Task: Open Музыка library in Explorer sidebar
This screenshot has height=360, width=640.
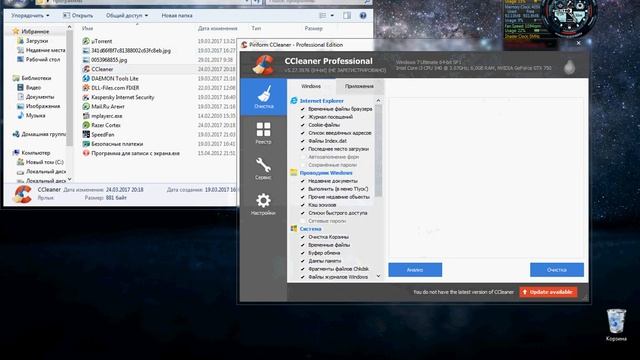Action: click(x=35, y=116)
